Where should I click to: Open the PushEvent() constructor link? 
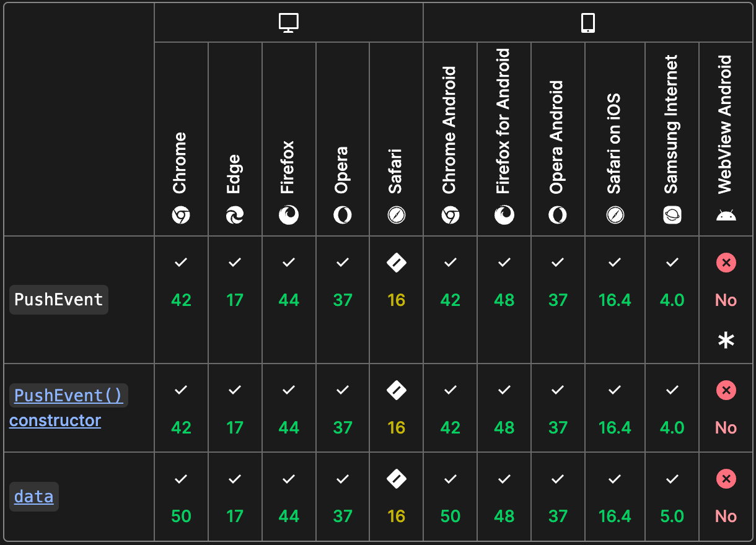coord(68,396)
